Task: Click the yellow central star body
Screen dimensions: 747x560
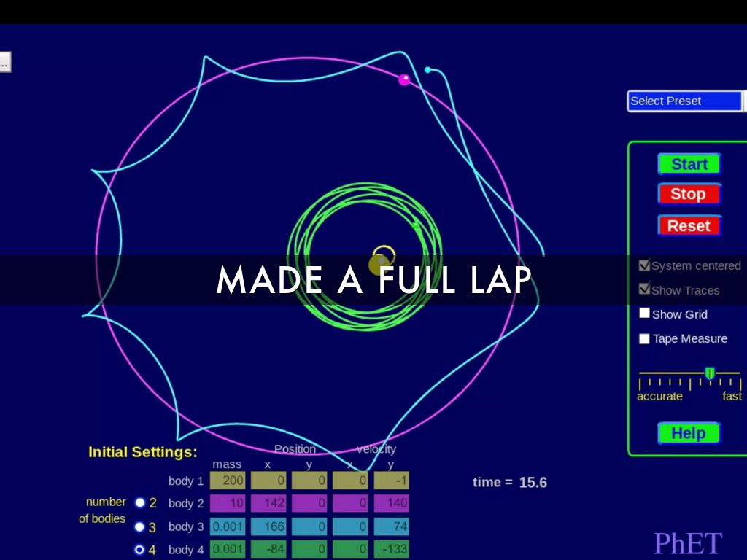Action: (x=379, y=265)
